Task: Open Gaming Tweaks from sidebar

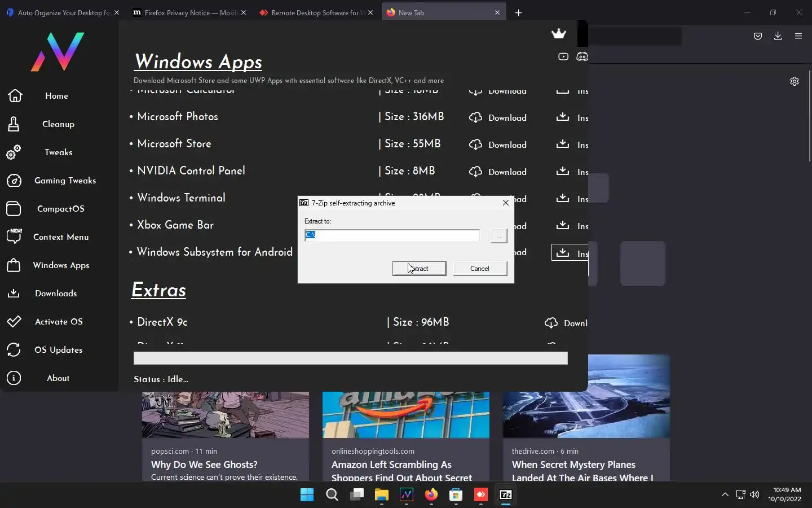Action: point(65,181)
